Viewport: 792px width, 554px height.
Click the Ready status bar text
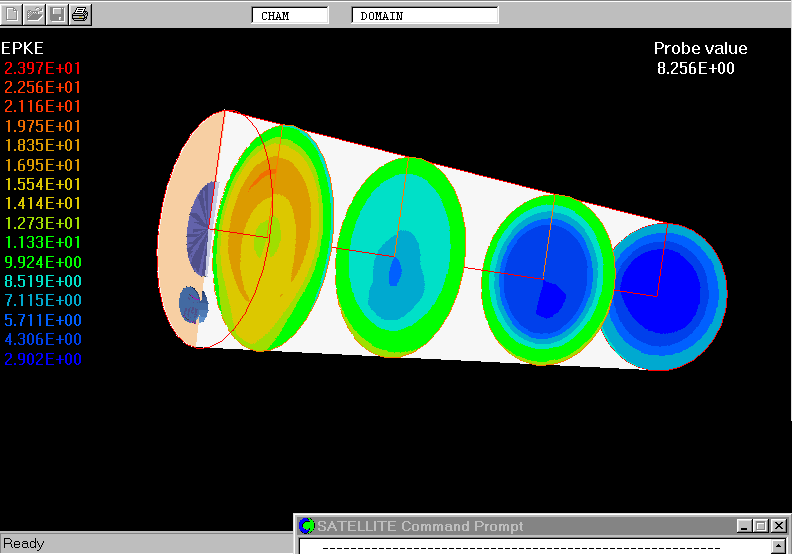[24, 544]
